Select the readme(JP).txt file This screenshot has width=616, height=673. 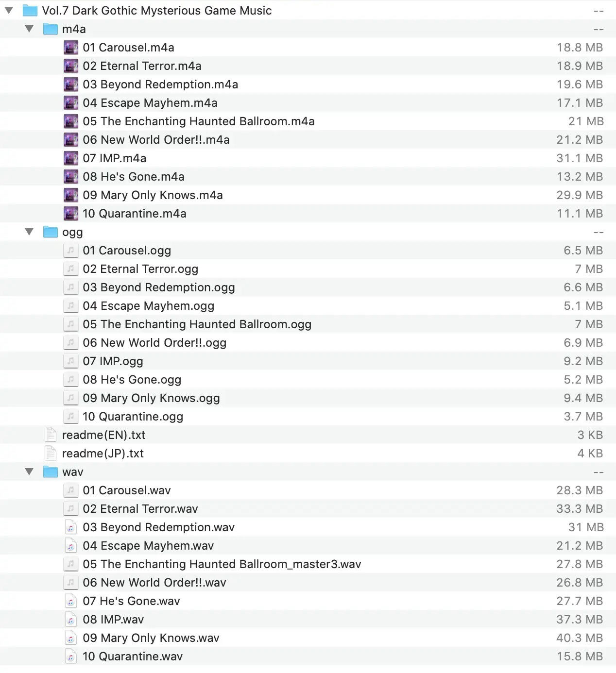point(103,454)
